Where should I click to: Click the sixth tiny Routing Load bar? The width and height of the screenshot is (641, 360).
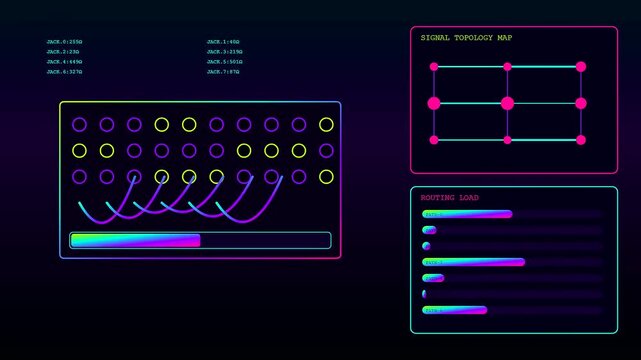pos(424,294)
